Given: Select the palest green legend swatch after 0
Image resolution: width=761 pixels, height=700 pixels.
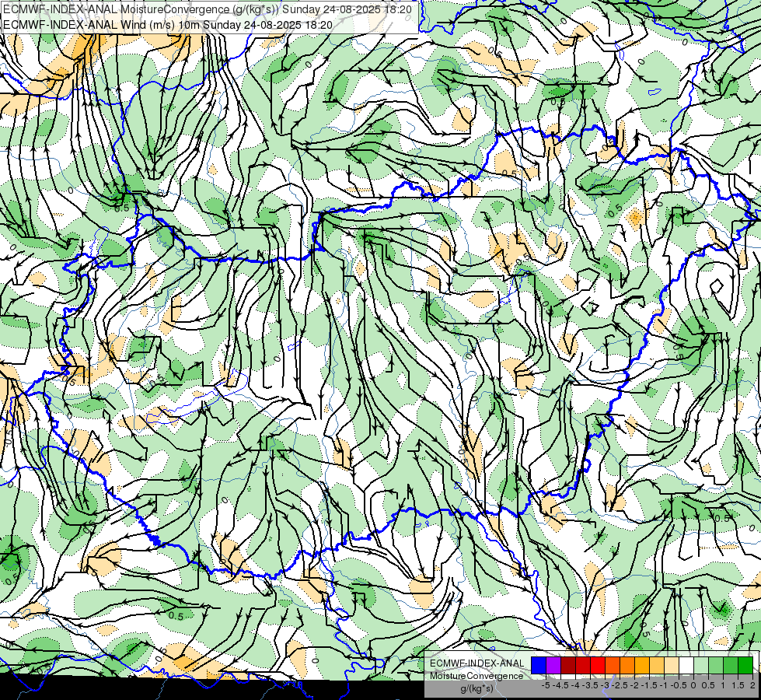Looking at the screenshot, I should click(x=701, y=666).
